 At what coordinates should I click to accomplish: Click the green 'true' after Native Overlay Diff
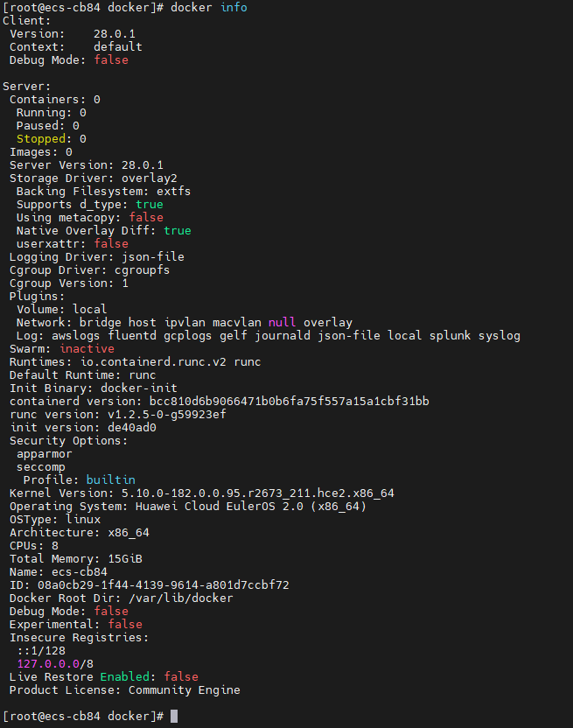pyautogui.click(x=178, y=231)
